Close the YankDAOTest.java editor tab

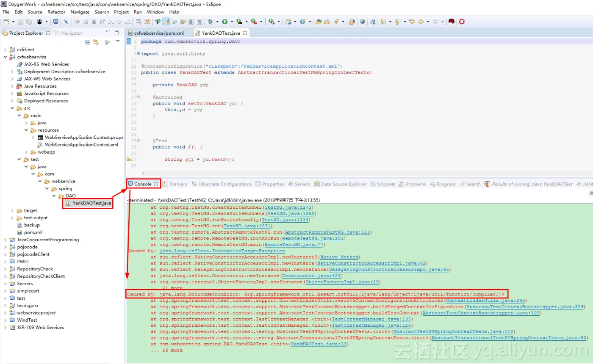pyautogui.click(x=245, y=33)
